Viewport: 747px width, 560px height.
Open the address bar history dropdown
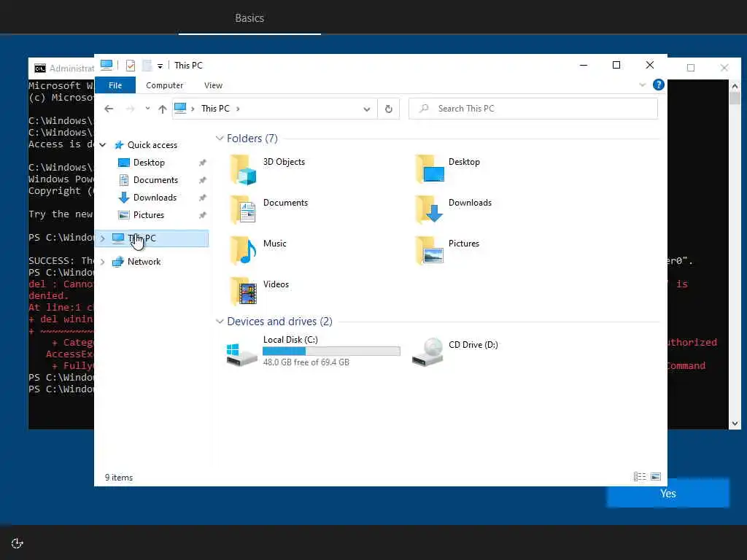click(367, 109)
